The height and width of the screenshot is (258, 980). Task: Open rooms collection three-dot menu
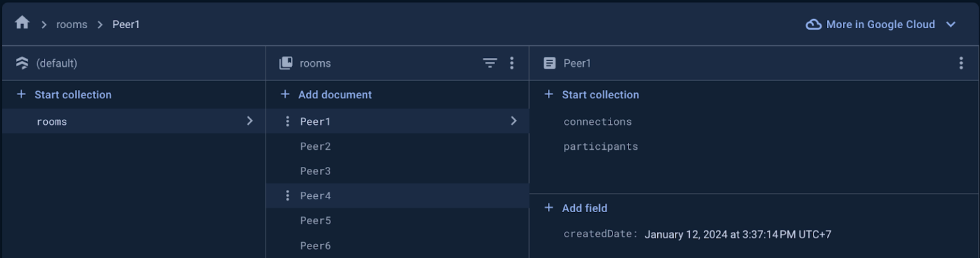click(x=512, y=63)
